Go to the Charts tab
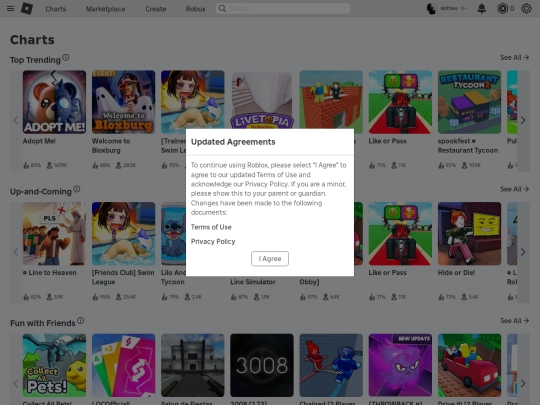This screenshot has width=540, height=405. tap(56, 9)
